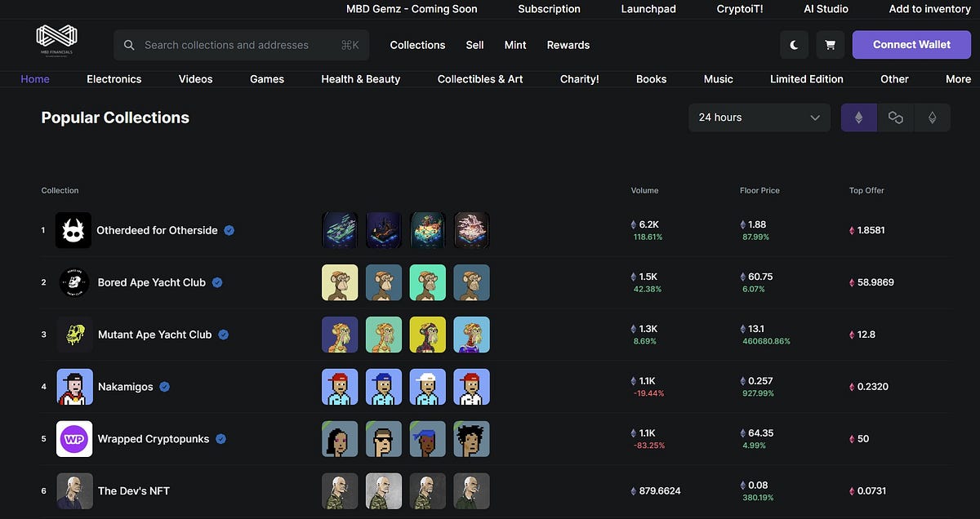Go to the Home category tab
The height and width of the screenshot is (519, 980).
point(35,79)
